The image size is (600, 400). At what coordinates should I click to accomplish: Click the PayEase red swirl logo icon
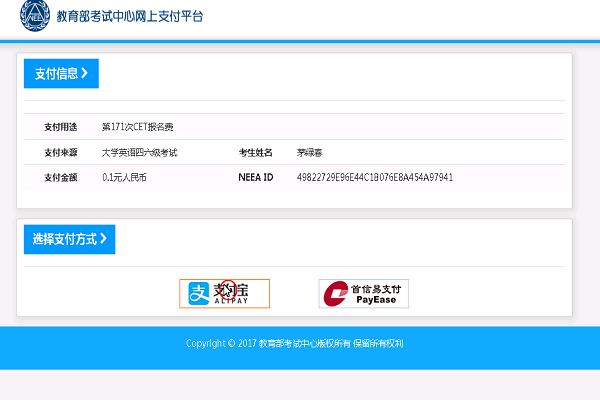coord(335,293)
